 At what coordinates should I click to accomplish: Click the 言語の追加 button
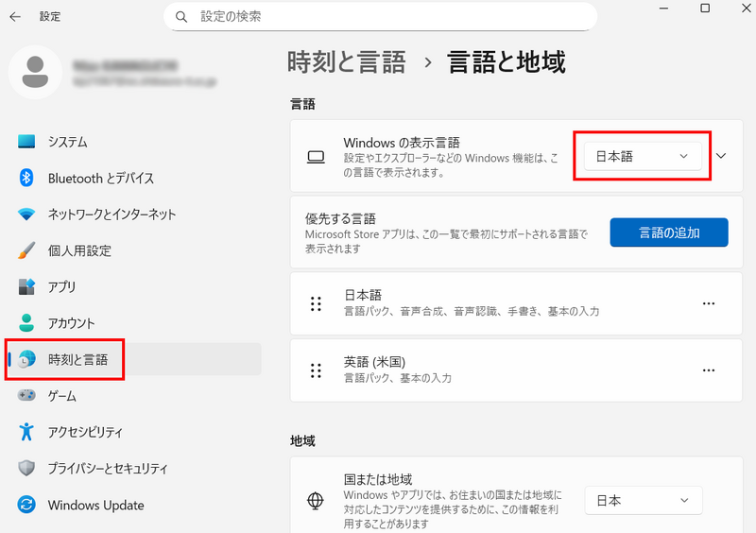coord(668,232)
